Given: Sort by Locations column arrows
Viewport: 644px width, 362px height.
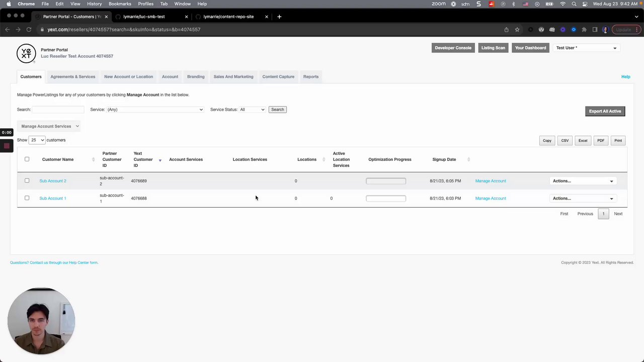Looking at the screenshot, I should (324, 159).
